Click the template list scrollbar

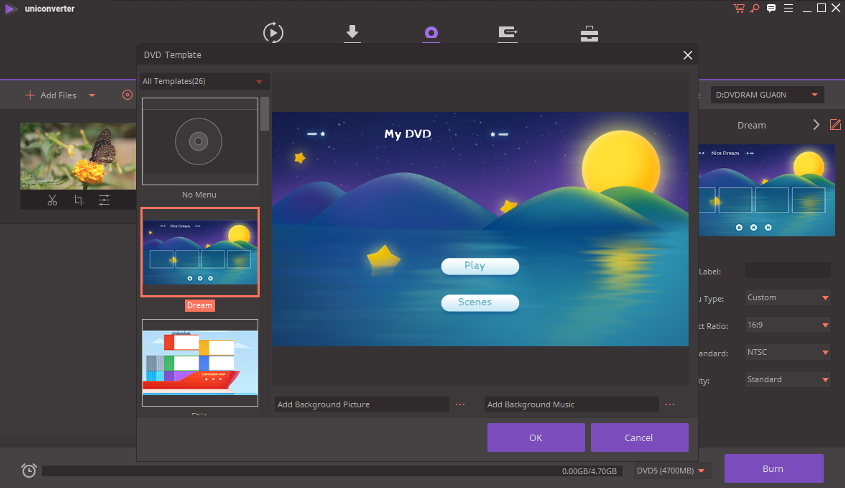click(265, 114)
